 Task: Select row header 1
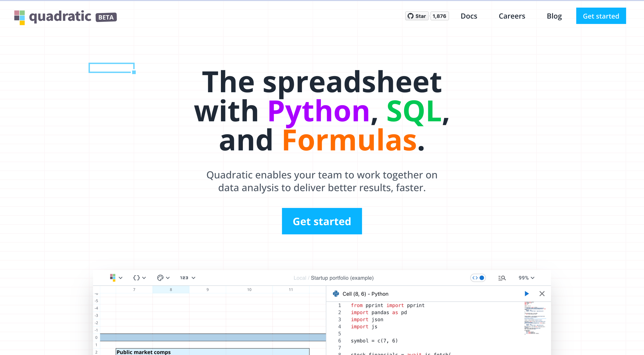96,345
